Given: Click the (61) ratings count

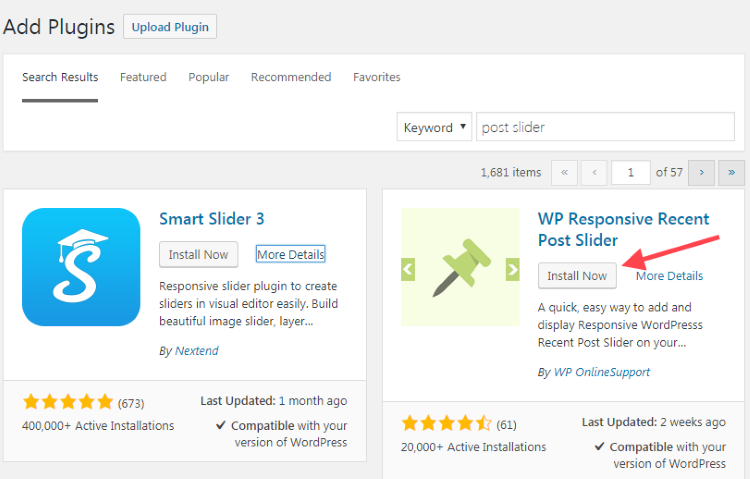Looking at the screenshot, I should 506,425.
